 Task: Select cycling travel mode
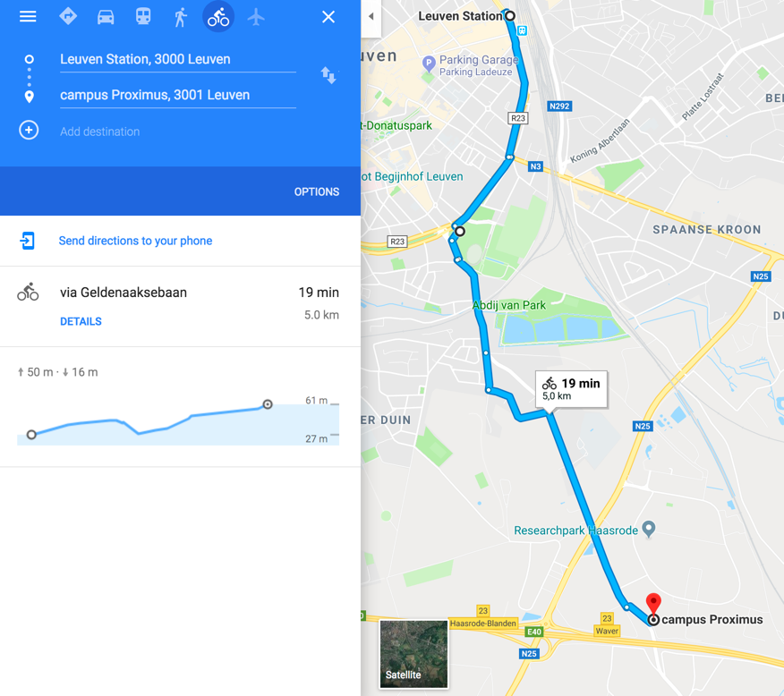(x=218, y=17)
